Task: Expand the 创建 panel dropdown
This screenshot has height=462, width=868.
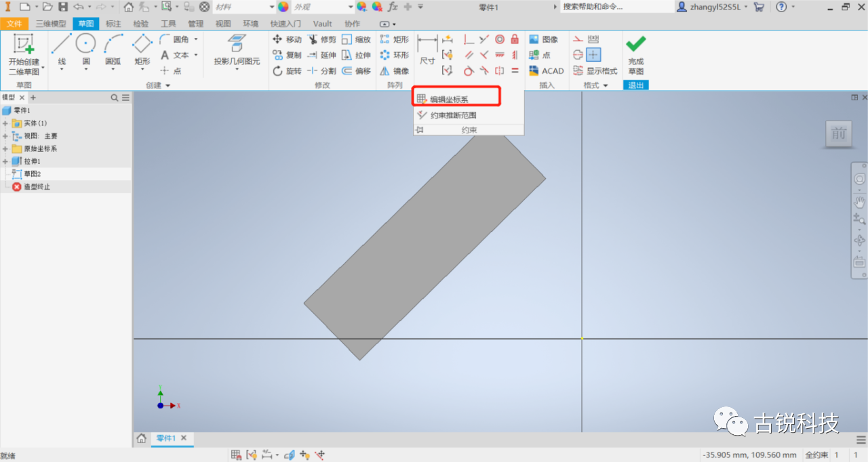Action: pos(158,85)
